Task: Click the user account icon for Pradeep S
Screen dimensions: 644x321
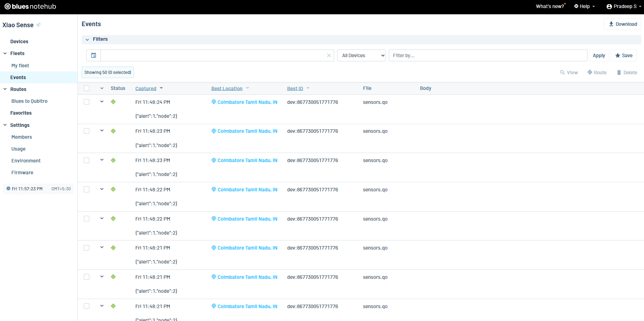Action: tap(609, 7)
